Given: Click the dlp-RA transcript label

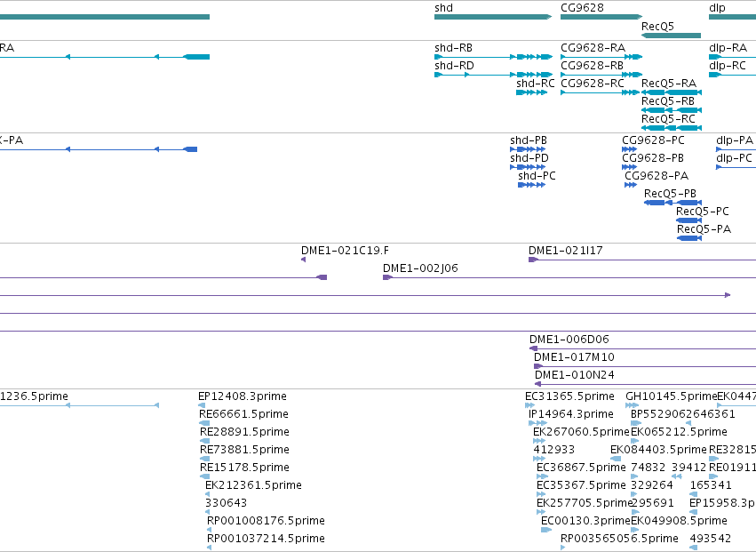Looking at the screenshot, I should click(x=728, y=48).
